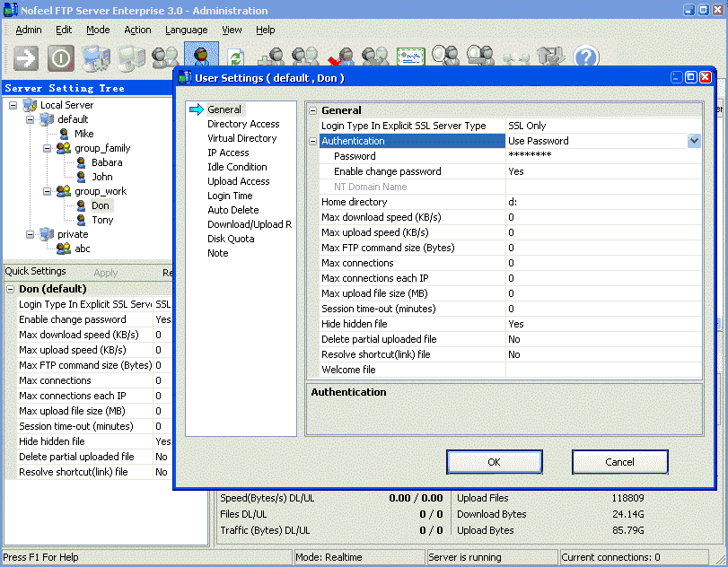Click the blue question mark help icon
The width and height of the screenshot is (728, 567).
[586, 57]
